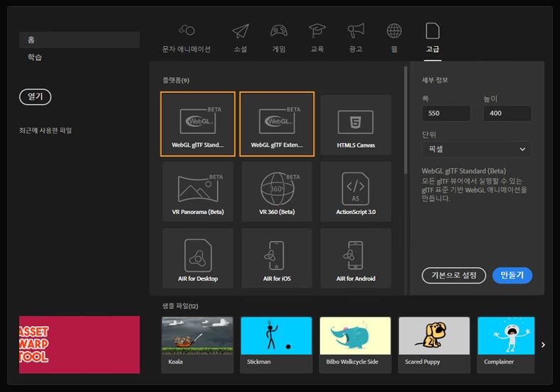This screenshot has height=392, width=560.
Task: Select the AIR for Android platform
Action: click(x=356, y=258)
